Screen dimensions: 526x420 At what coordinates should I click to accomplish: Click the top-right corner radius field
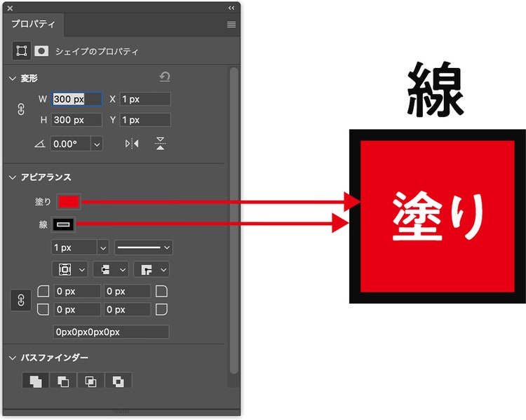(128, 291)
